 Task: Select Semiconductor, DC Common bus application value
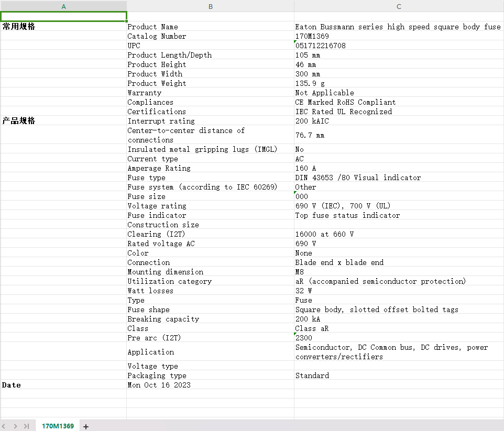click(x=399, y=352)
